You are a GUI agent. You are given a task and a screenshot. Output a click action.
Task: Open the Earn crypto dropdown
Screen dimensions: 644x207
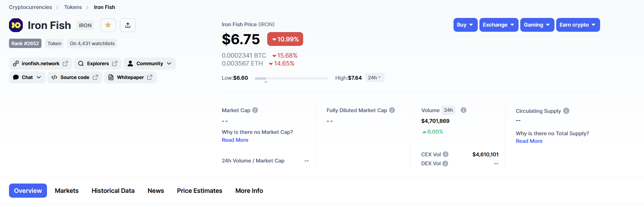[x=578, y=25]
